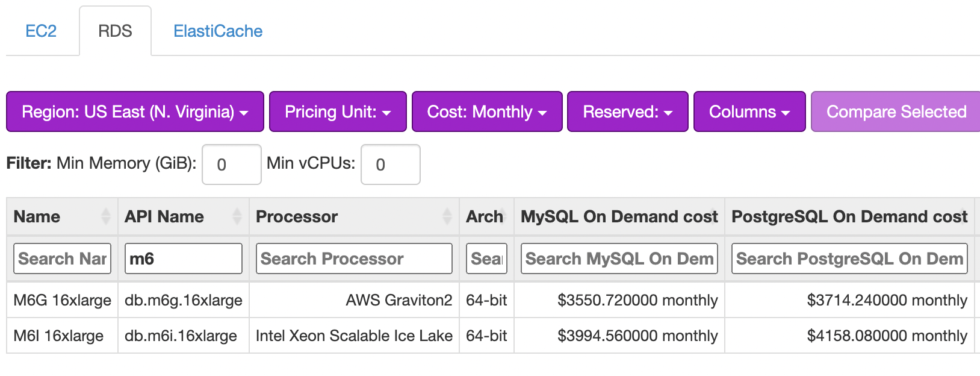
Task: Sort by the Arch column header
Action: [486, 216]
